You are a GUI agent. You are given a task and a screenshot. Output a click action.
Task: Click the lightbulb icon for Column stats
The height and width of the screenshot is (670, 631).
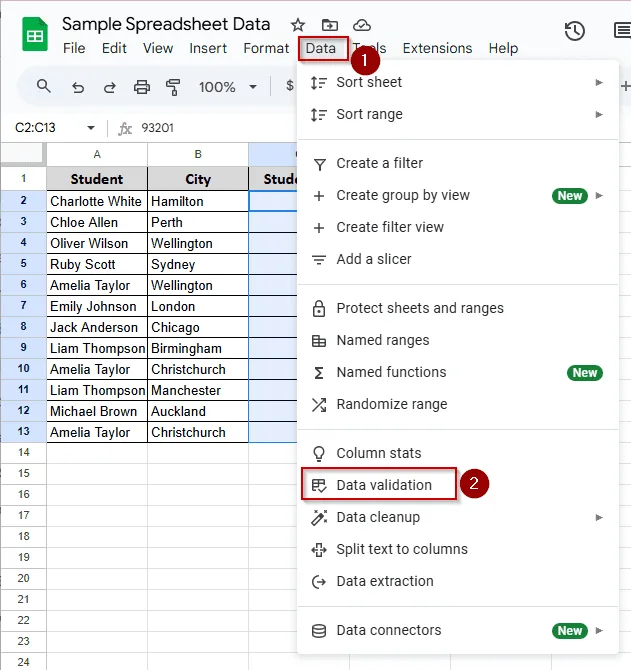319,454
